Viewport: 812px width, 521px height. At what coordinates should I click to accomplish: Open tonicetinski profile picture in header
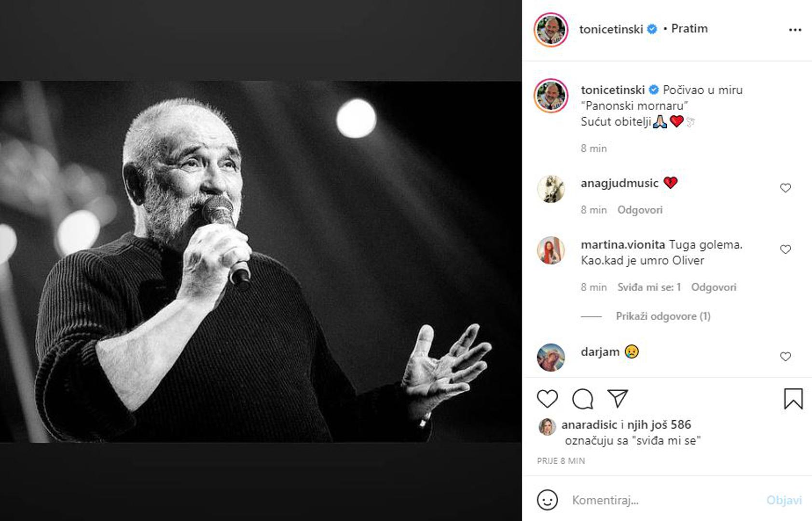click(x=551, y=30)
